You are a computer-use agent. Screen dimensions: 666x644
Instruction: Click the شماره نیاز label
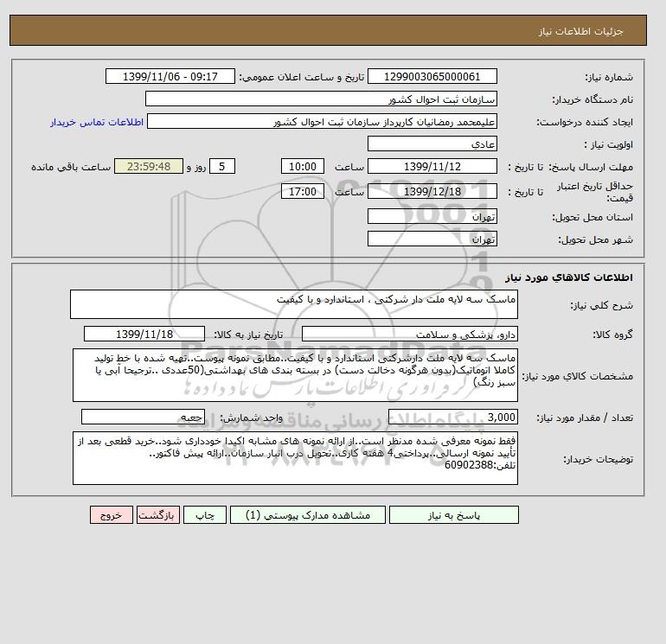pyautogui.click(x=609, y=77)
